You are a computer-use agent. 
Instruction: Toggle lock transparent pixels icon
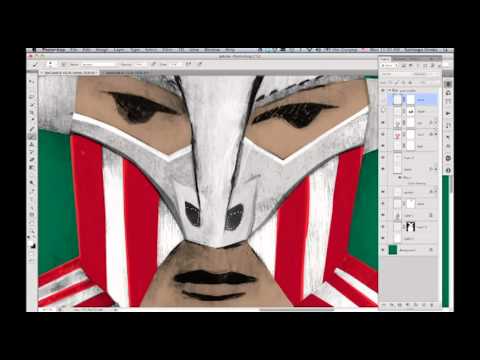click(391, 82)
